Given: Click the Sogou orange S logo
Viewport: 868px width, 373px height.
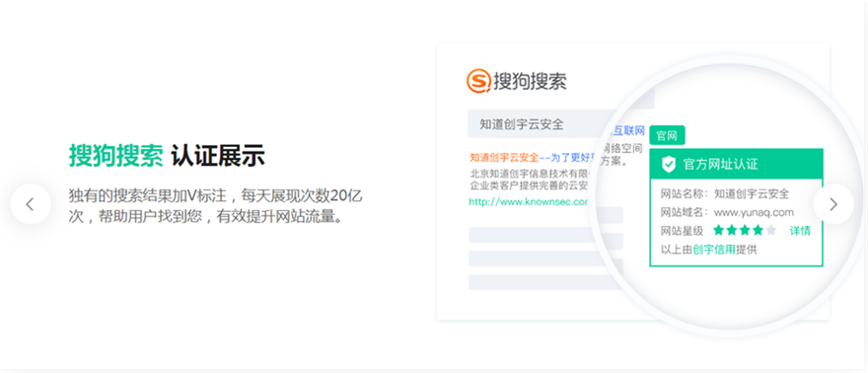Looking at the screenshot, I should [x=478, y=81].
